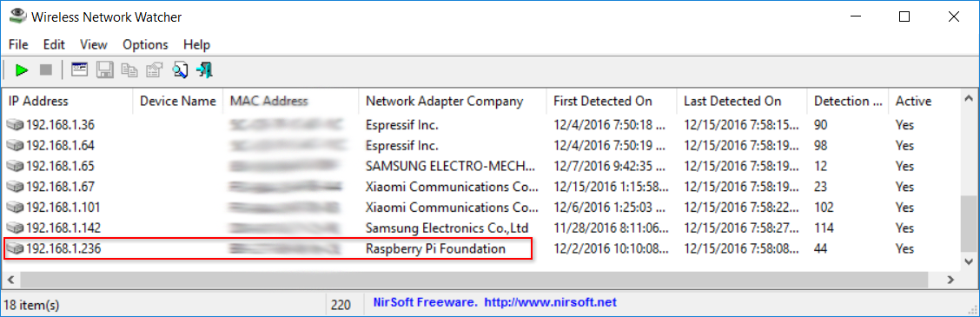Start scanning with the green play icon
The width and height of the screenshot is (980, 317).
point(23,70)
